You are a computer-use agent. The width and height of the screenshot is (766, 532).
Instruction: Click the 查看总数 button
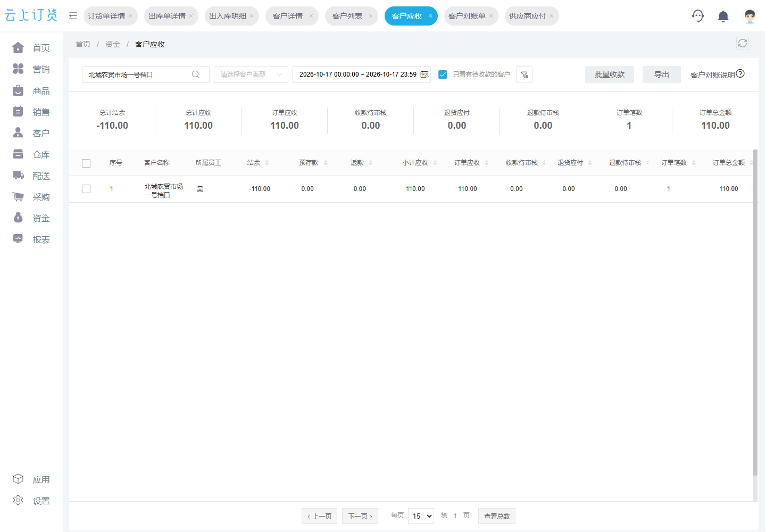[497, 516]
